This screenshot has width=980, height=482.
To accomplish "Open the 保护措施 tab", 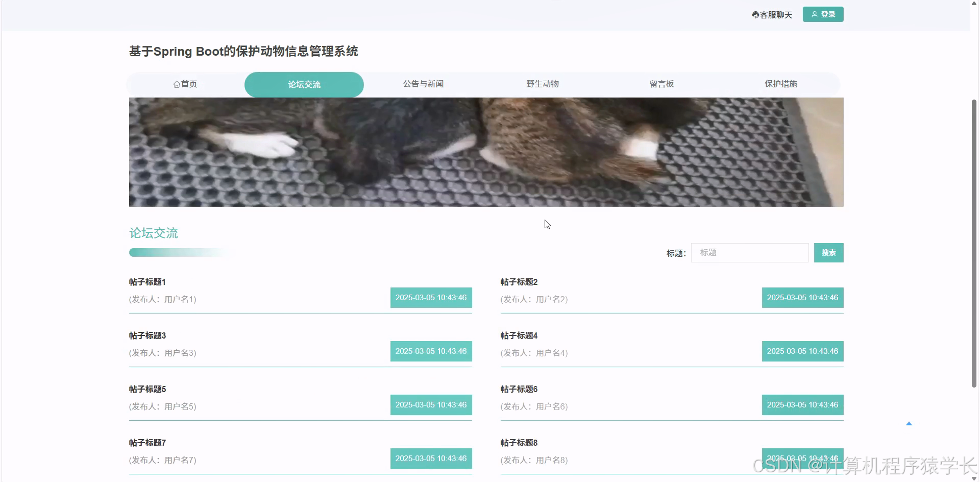I will coord(781,84).
